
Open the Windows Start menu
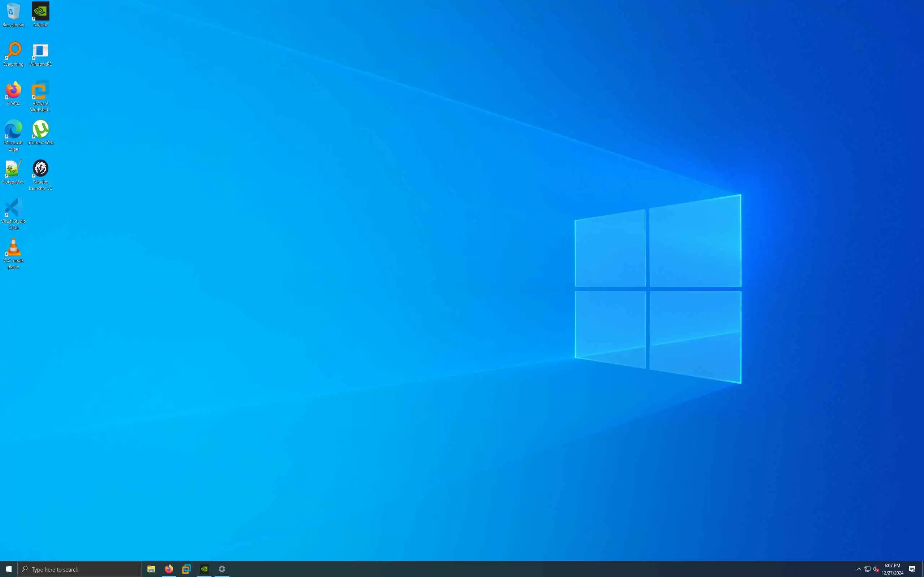(x=8, y=569)
